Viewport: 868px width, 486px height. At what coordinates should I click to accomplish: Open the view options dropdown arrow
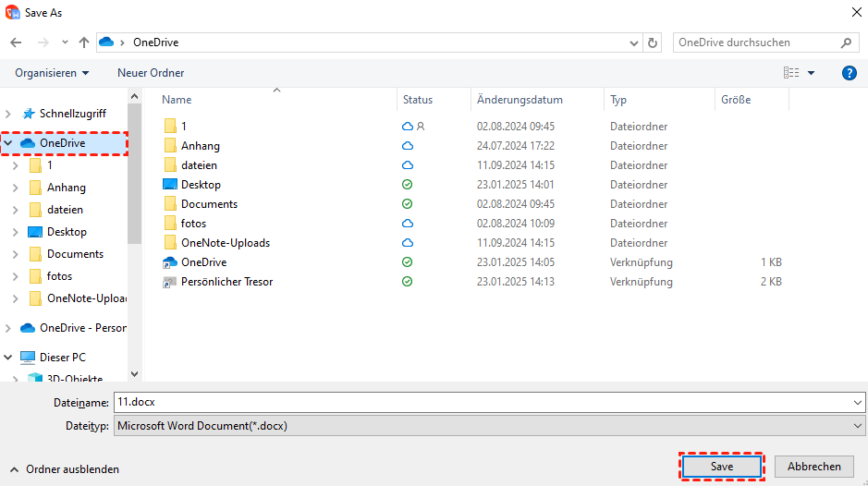[x=812, y=73]
